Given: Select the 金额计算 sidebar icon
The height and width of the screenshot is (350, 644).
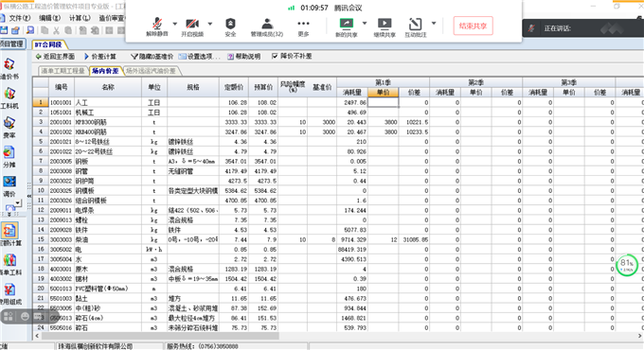Looking at the screenshot, I should pos(9,231).
